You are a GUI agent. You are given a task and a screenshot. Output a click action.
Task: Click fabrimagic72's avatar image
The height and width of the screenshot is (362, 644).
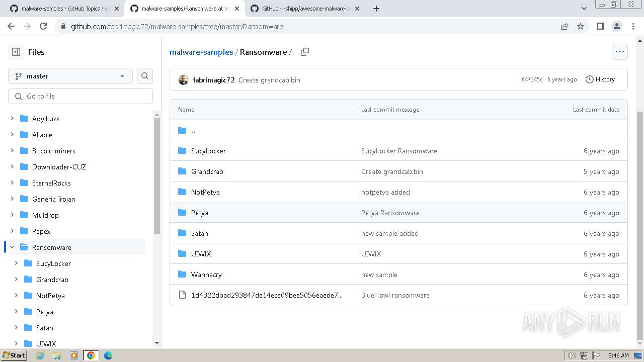coord(184,79)
